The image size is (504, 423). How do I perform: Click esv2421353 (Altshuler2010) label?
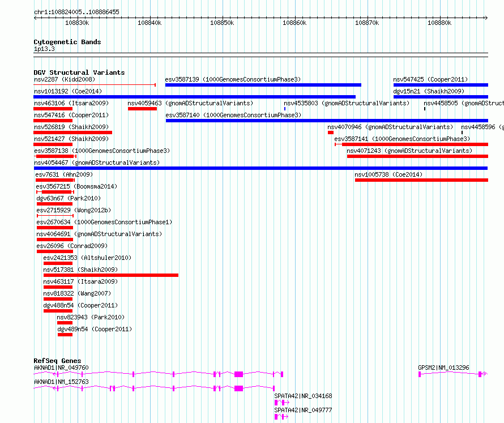tap(87, 258)
